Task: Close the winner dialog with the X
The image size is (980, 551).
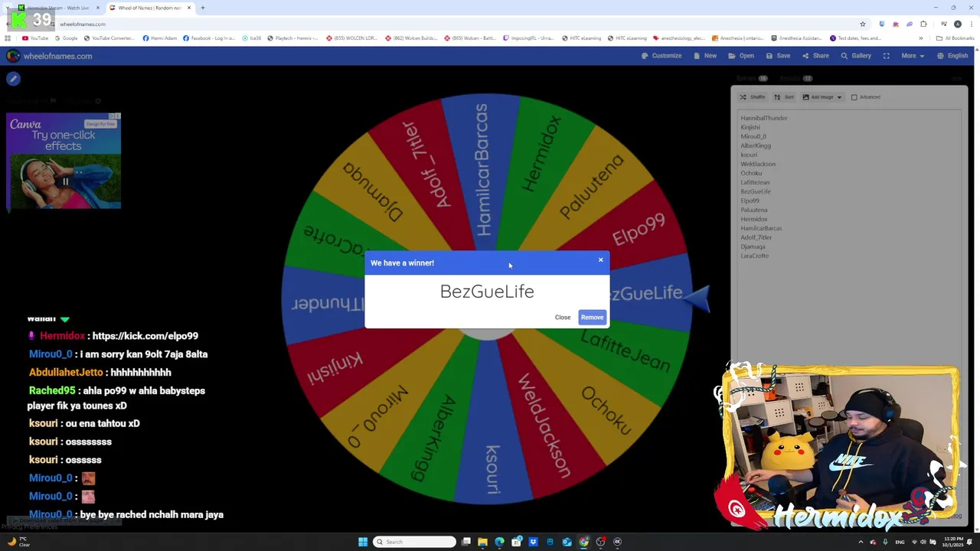Action: point(600,260)
